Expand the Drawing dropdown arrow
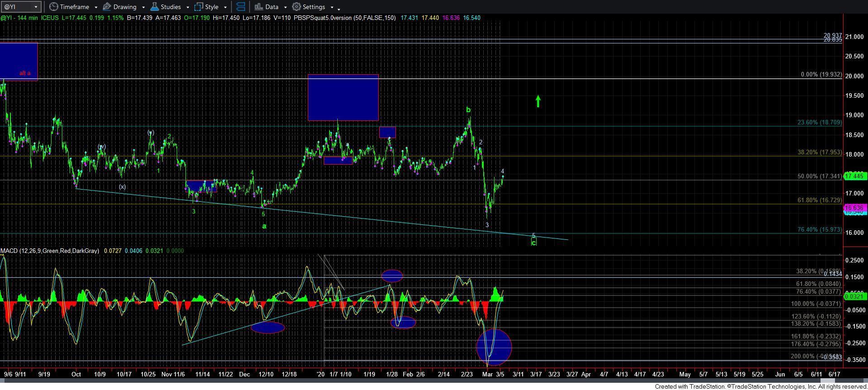Screen dimensions: 868x390 tap(143, 7)
